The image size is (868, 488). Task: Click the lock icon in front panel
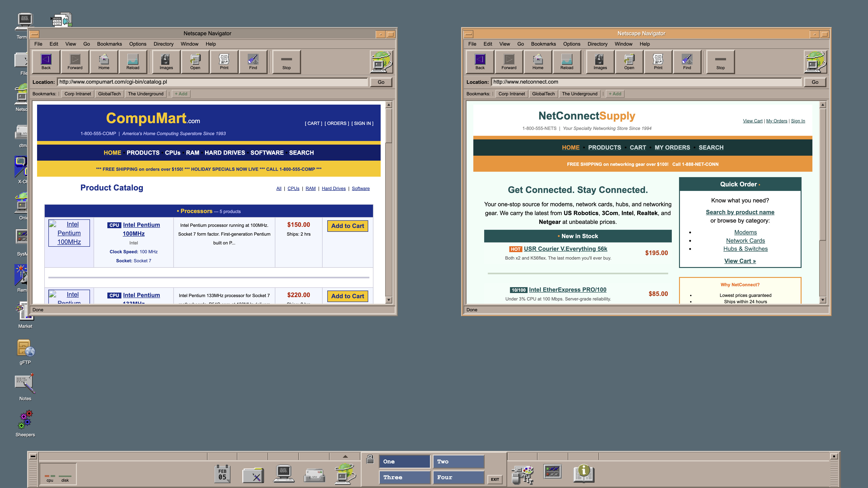click(x=370, y=459)
